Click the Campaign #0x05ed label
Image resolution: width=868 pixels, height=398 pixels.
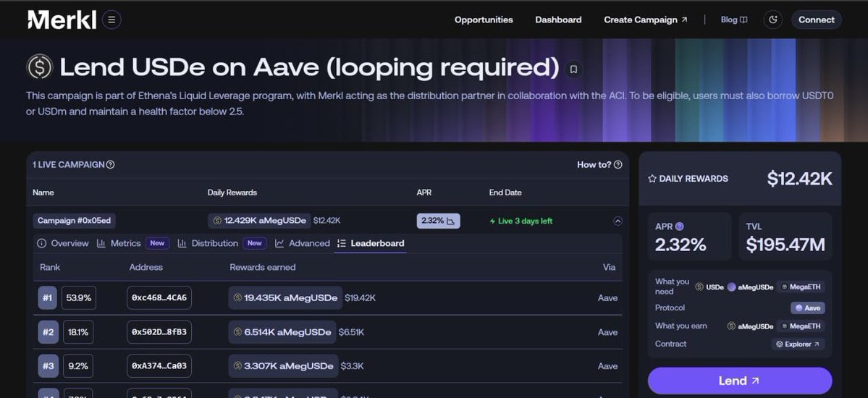(x=74, y=221)
